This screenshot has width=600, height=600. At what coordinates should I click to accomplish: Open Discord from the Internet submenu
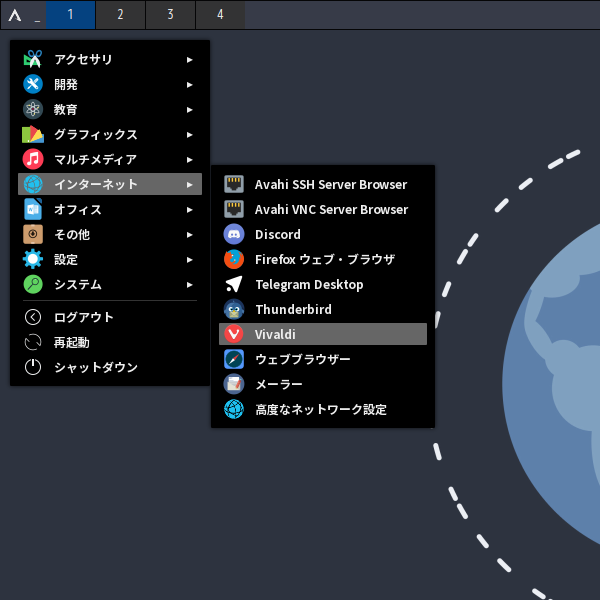coord(323,234)
